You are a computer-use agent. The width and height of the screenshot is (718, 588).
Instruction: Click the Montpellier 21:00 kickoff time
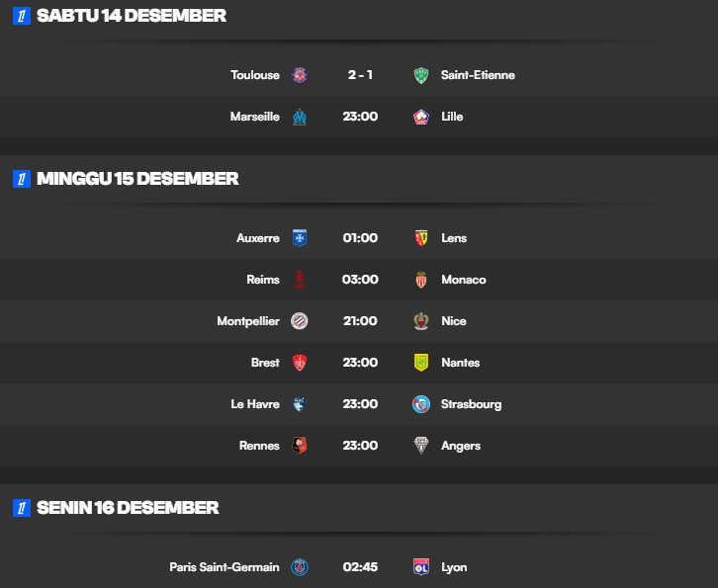click(360, 321)
